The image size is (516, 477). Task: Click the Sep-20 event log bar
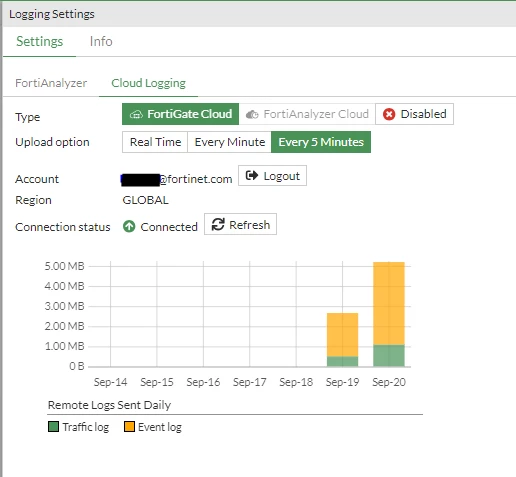(x=389, y=303)
